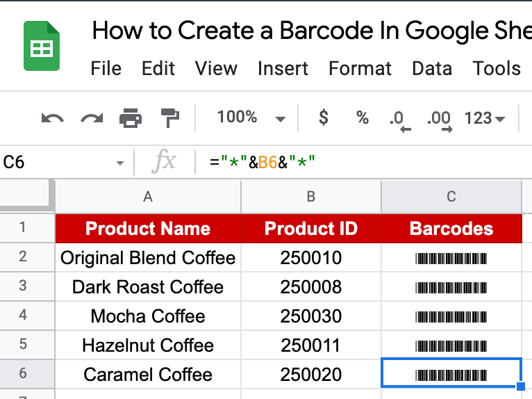
Task: Click cell containing 250008
Action: (311, 286)
